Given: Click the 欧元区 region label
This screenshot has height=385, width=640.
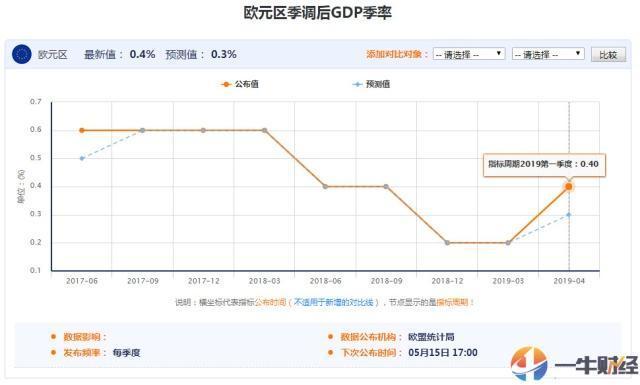Looking at the screenshot, I should pos(53,54).
